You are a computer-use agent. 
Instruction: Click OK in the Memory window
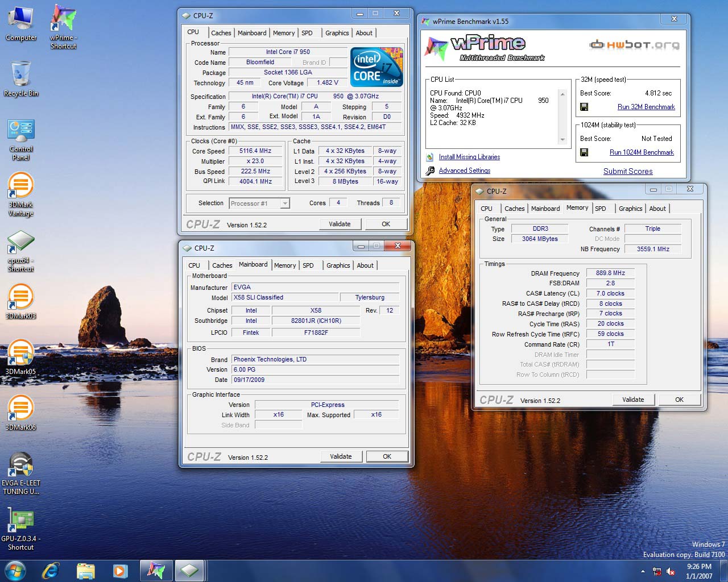[679, 400]
